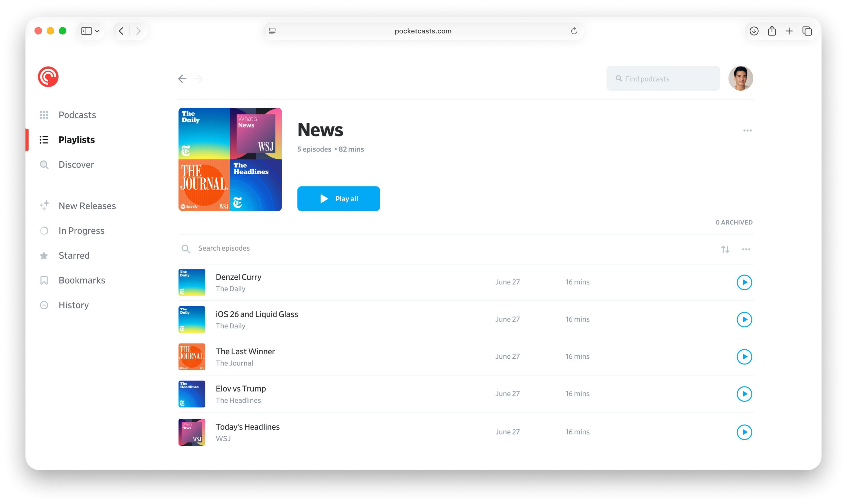
Task: Open Safari tab overview icon
Action: click(x=807, y=31)
